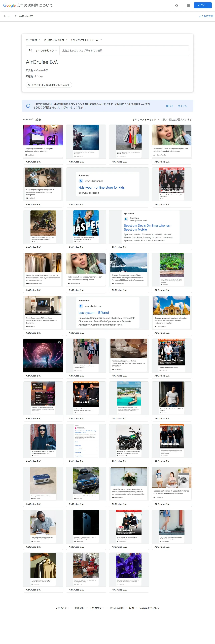Open the すべてのトピック topic dropdown
The width and height of the screenshot is (215, 644).
pyautogui.click(x=46, y=50)
